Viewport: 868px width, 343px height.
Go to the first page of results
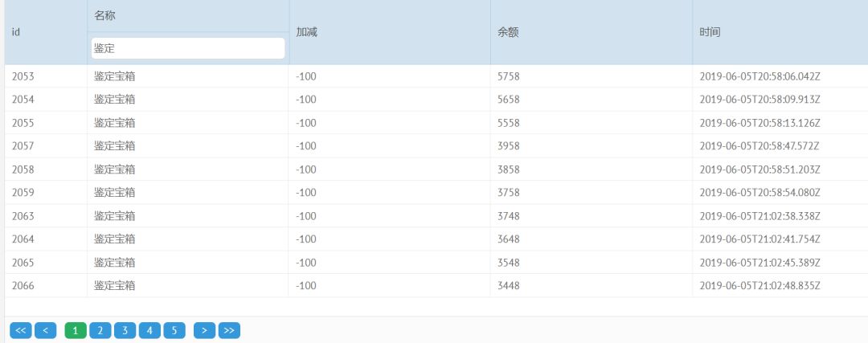[21, 330]
